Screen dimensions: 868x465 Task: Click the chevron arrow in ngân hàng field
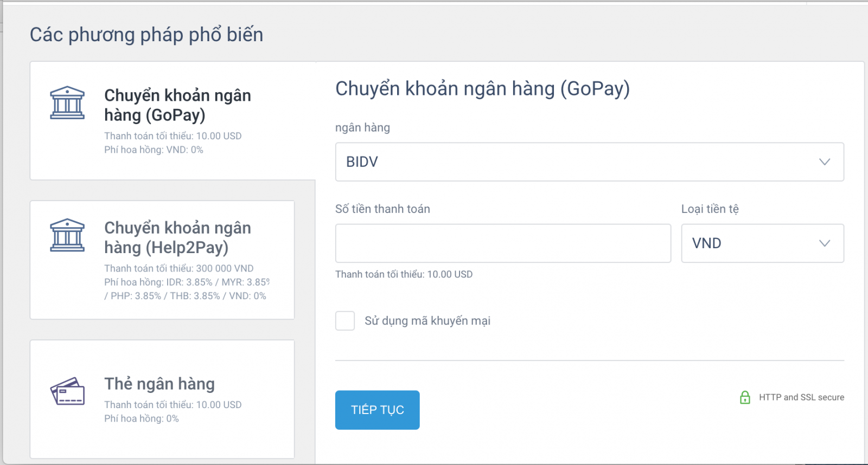click(x=825, y=162)
